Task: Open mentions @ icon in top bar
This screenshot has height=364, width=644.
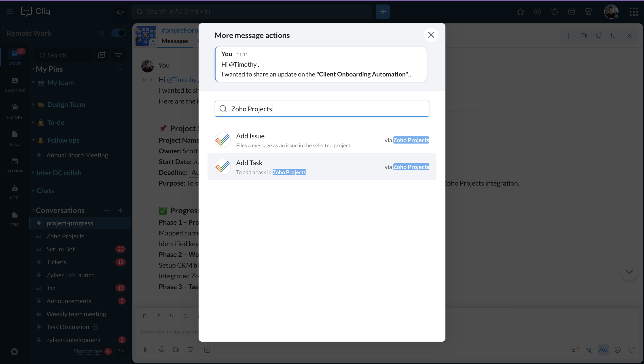Action: [537, 12]
